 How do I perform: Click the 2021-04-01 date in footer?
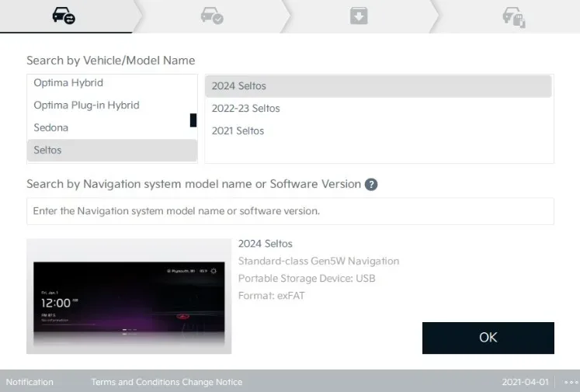pos(525,382)
